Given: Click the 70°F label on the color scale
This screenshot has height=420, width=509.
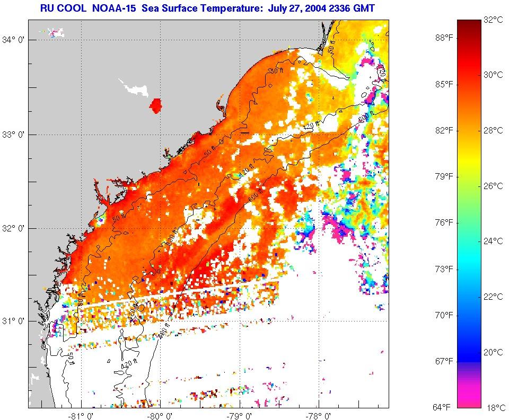Looking at the screenshot, I should pyautogui.click(x=444, y=315).
